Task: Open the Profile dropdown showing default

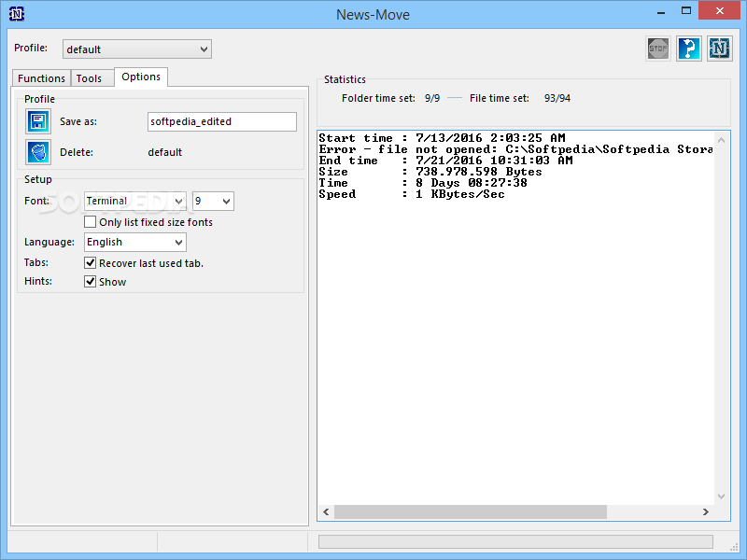Action: coord(137,49)
